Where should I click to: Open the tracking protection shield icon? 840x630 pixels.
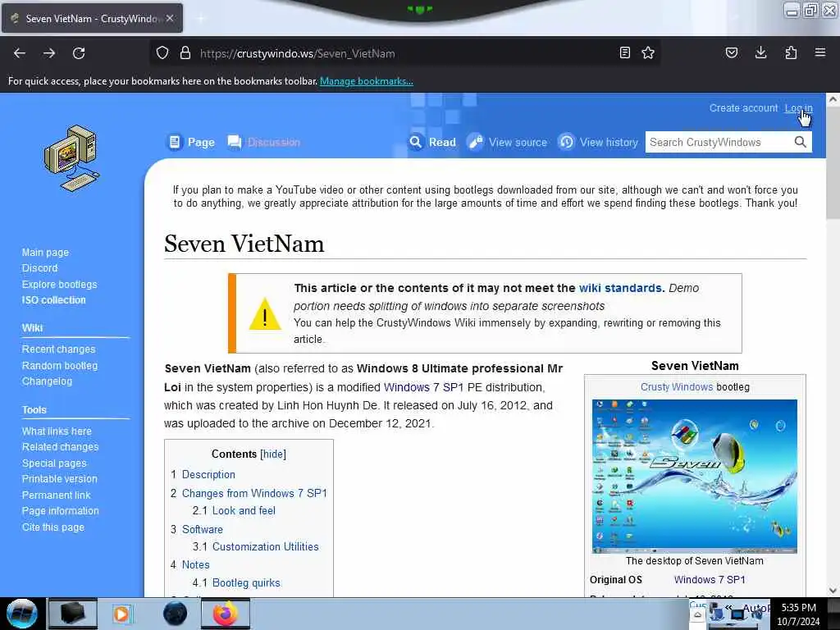162,53
